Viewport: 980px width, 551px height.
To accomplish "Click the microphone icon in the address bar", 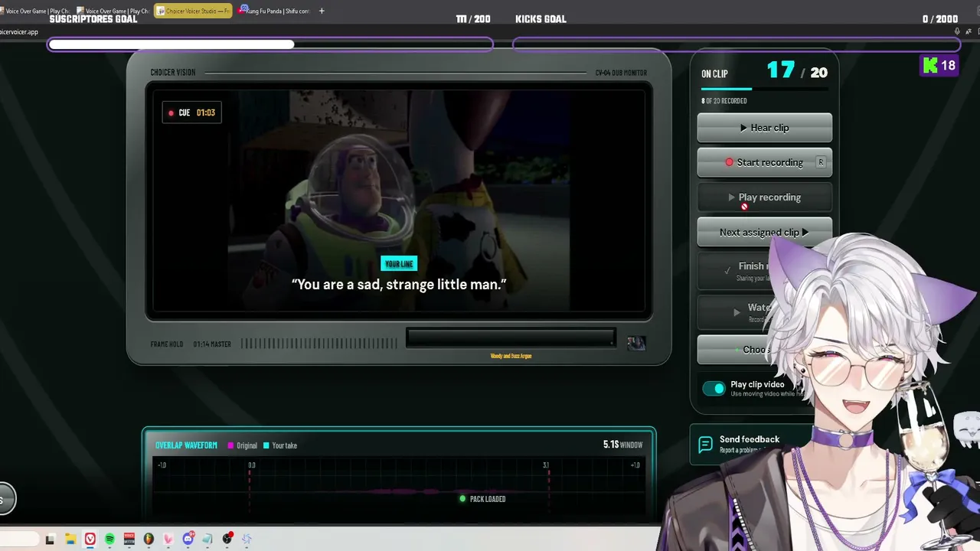I will [x=957, y=32].
